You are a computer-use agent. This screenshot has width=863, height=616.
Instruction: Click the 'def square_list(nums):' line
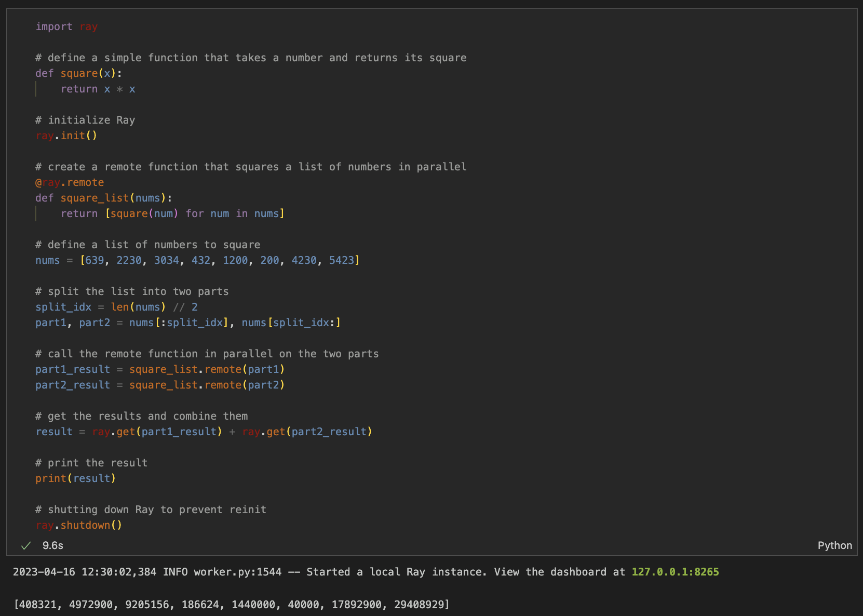point(104,198)
